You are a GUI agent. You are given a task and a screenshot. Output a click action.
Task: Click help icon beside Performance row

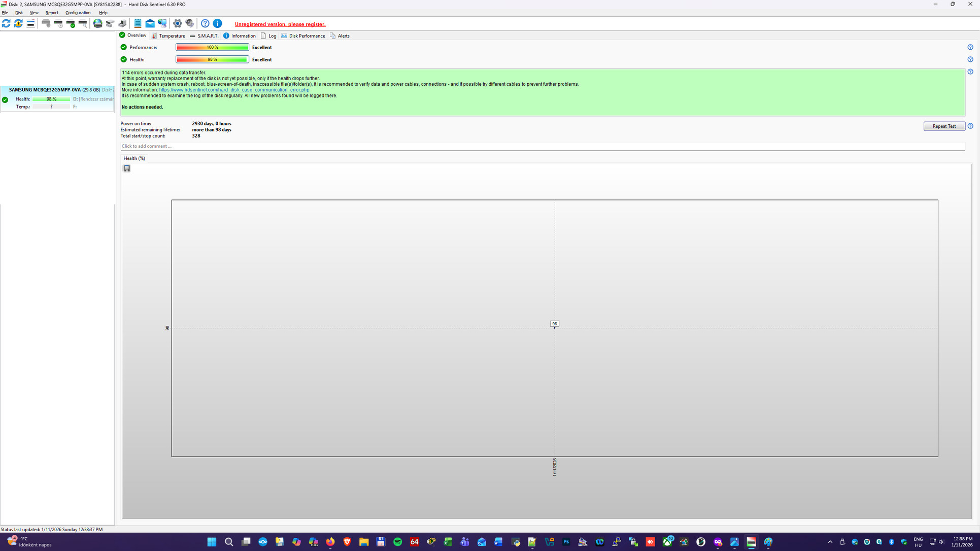(x=970, y=47)
